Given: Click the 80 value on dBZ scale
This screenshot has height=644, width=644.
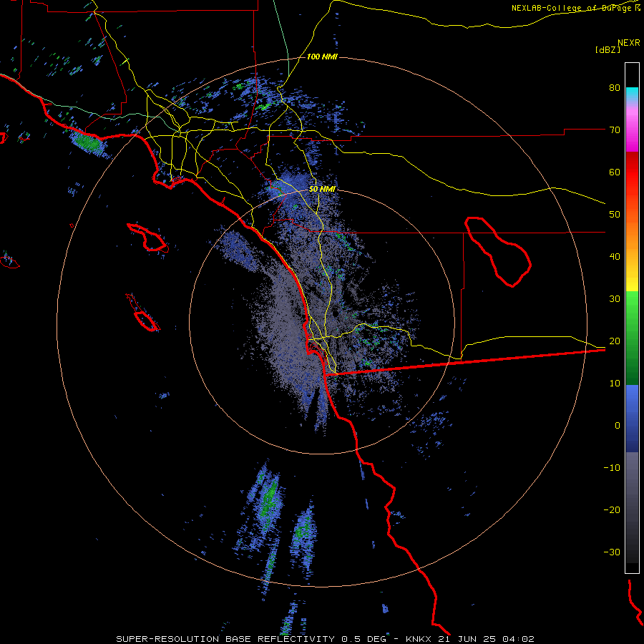Looking at the screenshot, I should pos(615,87).
